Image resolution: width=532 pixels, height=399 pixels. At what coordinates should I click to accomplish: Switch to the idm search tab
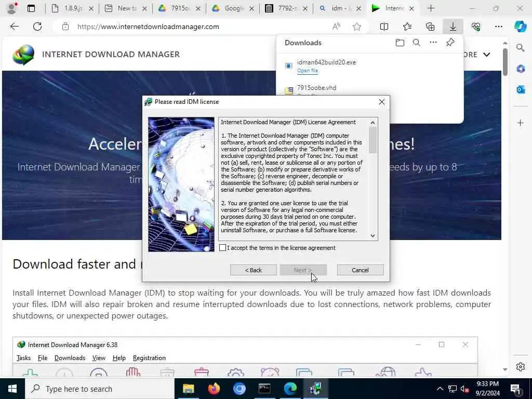point(340,8)
